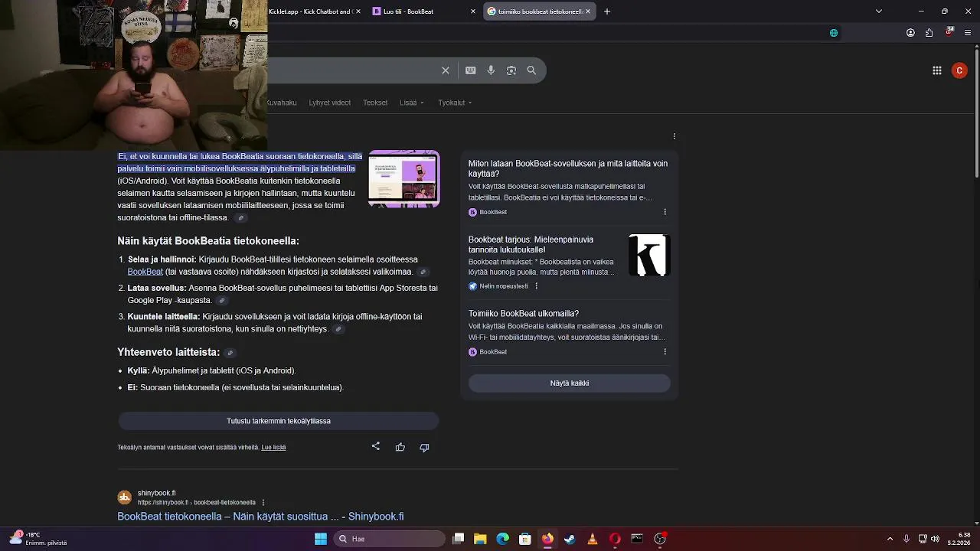Show hidden system tray icons chevron
This screenshot has height=551, width=980.
pos(890,539)
